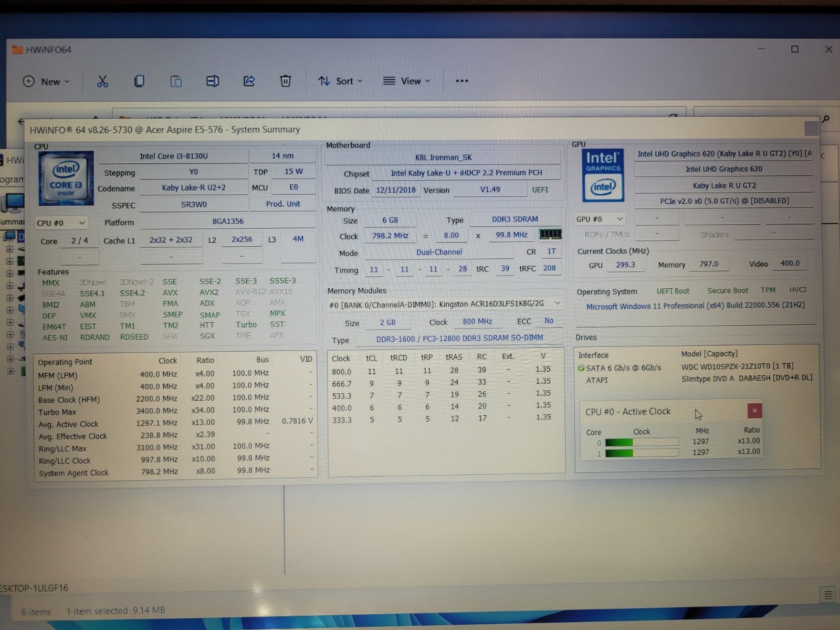Select the Turbo Max operating point row
This screenshot has height=630, width=840.
click(x=175, y=411)
